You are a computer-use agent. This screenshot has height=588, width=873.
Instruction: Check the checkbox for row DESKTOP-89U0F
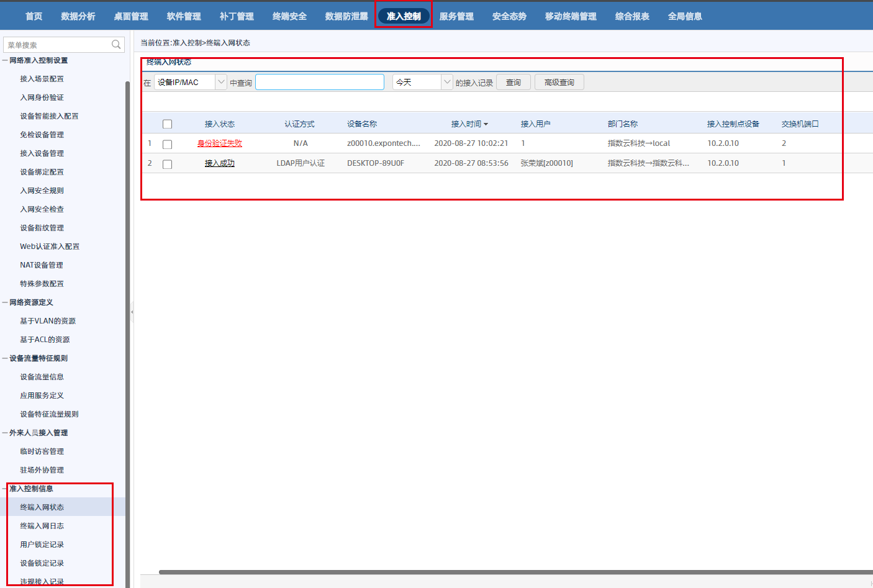coord(167,164)
